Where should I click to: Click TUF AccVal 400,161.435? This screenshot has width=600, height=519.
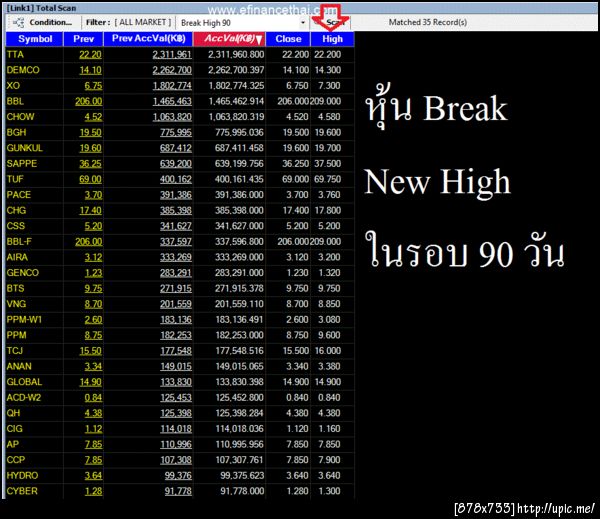point(239,179)
